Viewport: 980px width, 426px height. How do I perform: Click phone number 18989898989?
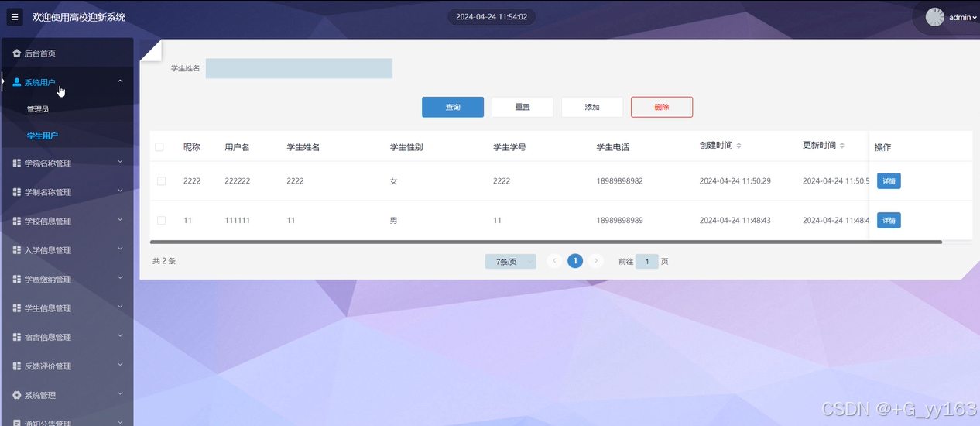[619, 221]
